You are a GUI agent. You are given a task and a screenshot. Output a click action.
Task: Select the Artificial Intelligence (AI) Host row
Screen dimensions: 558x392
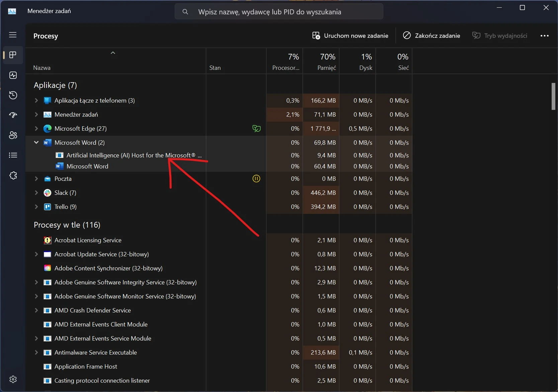click(219, 155)
